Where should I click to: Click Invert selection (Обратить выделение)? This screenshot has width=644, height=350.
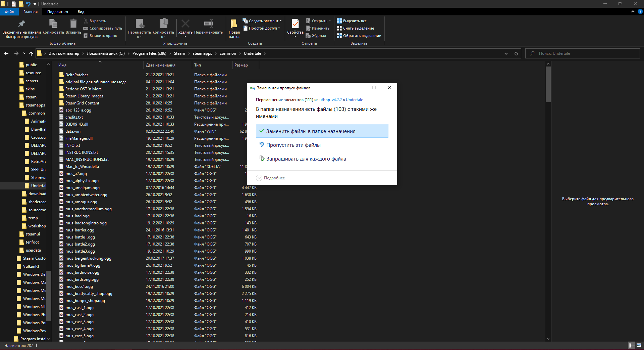[x=359, y=36]
